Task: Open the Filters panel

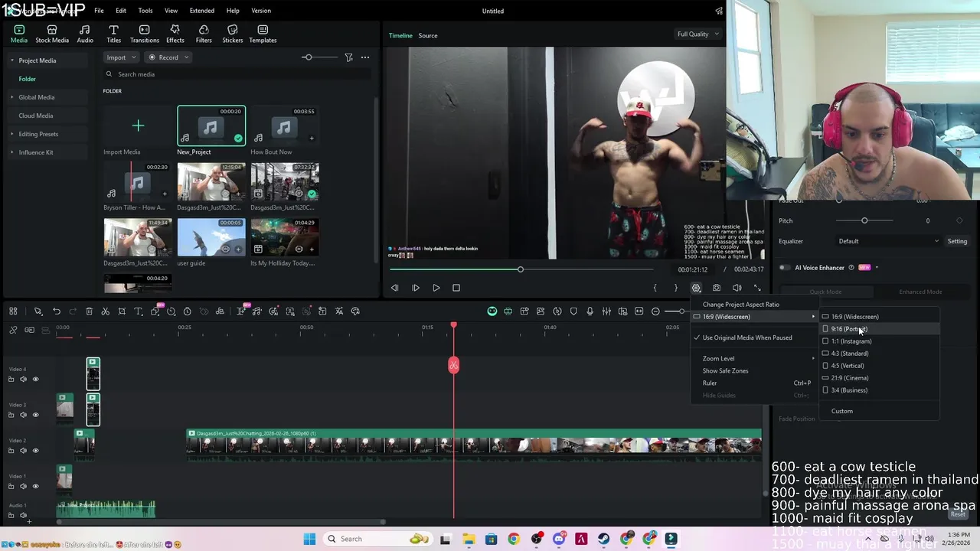Action: (204, 34)
